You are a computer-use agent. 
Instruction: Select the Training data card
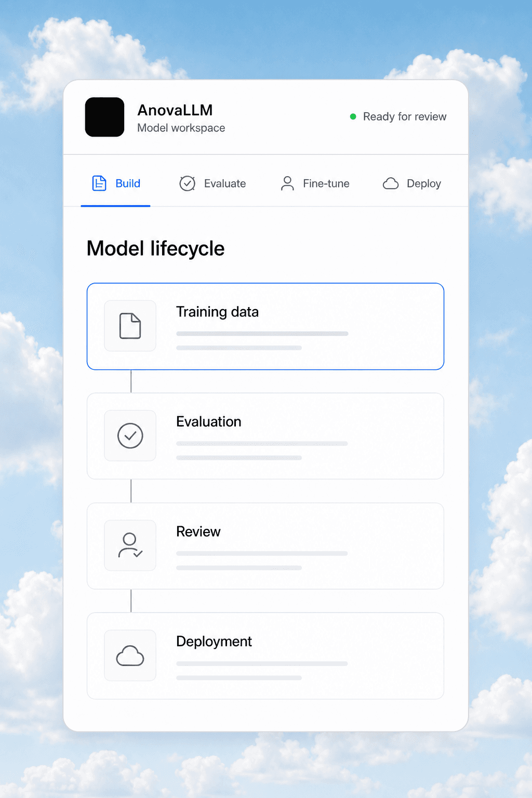[265, 326]
